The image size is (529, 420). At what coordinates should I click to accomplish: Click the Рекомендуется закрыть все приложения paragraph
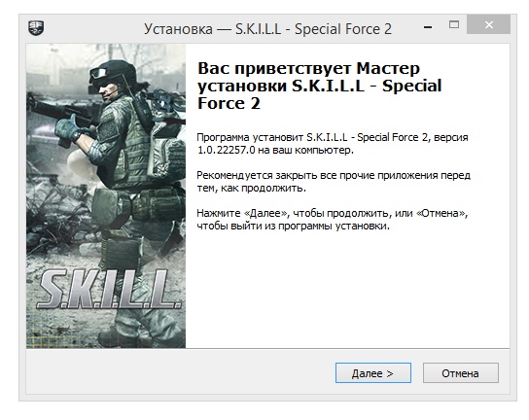(334, 182)
